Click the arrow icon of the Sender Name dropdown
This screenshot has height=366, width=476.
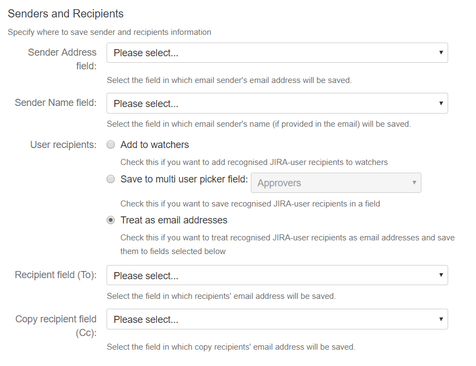pos(441,103)
